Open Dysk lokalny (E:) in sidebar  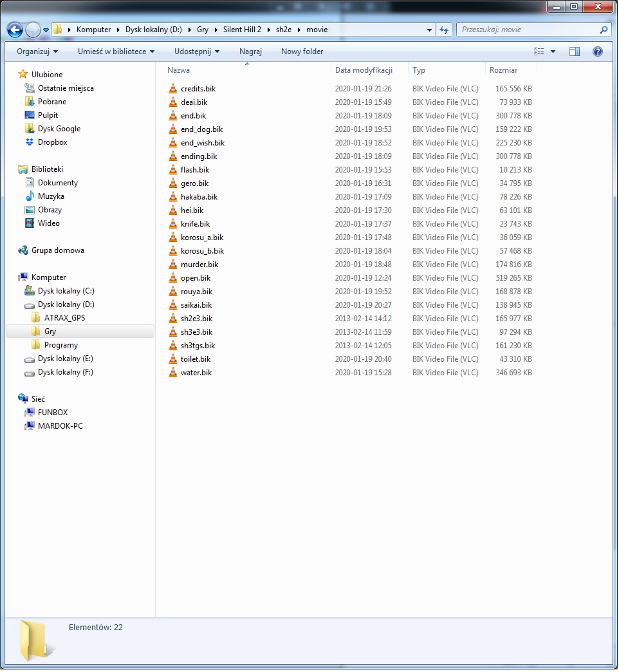point(59,359)
